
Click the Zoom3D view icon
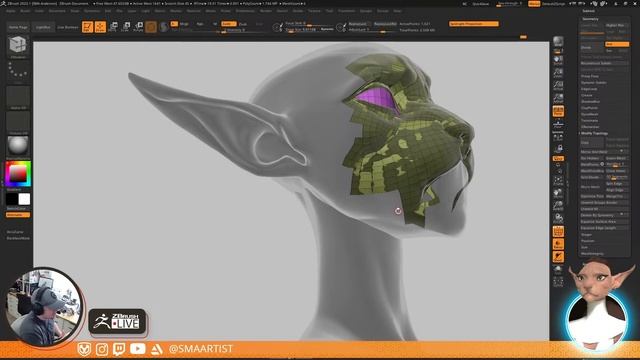(558, 206)
